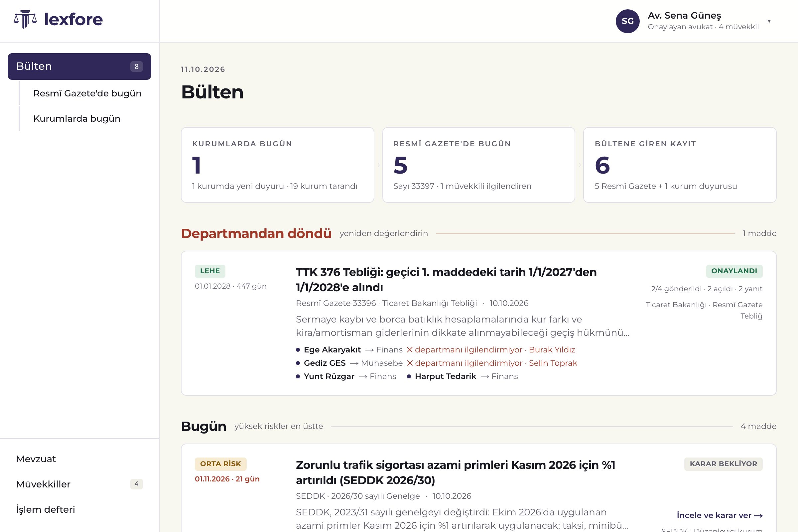Open İşlem defteri in the sidebar
Image resolution: width=798 pixels, height=532 pixels.
point(46,510)
